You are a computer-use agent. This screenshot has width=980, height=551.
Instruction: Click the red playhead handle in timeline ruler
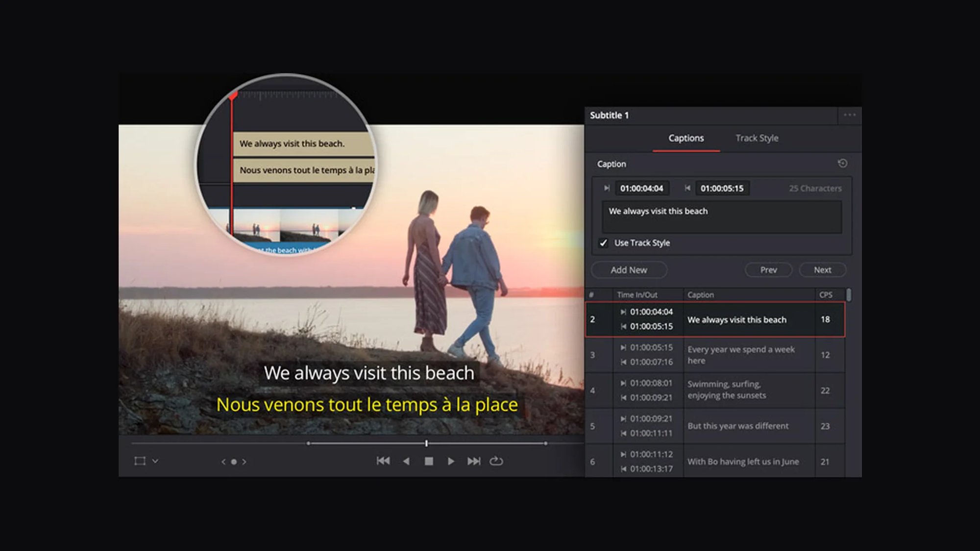(233, 95)
